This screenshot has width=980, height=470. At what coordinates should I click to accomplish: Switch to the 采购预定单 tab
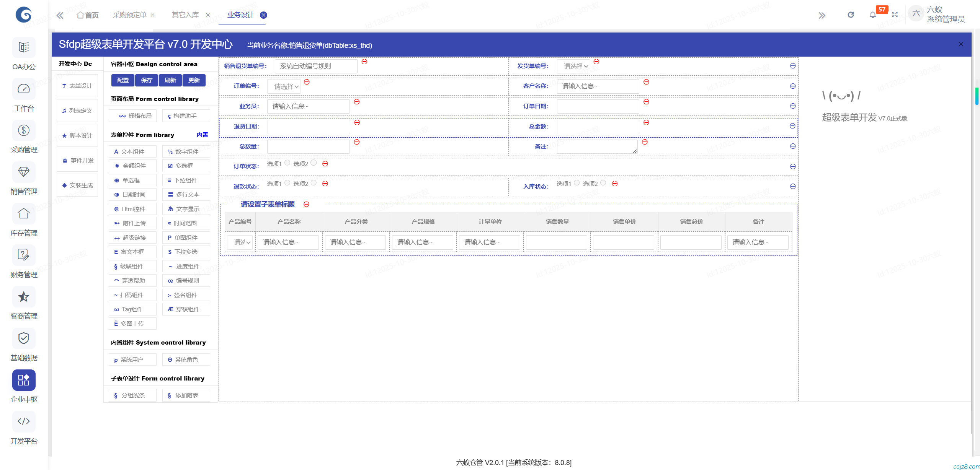point(129,15)
